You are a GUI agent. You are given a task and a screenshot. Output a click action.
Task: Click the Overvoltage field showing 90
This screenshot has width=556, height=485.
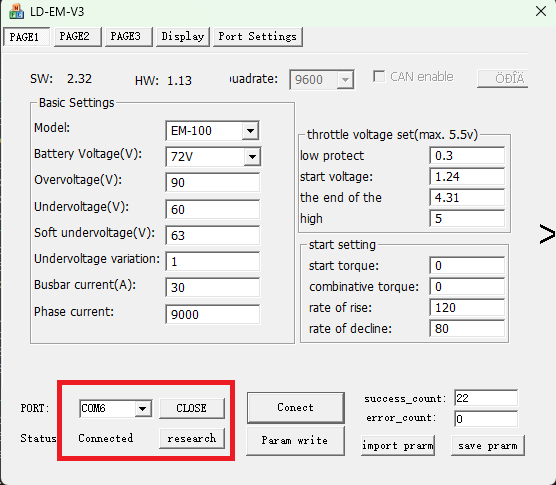212,183
